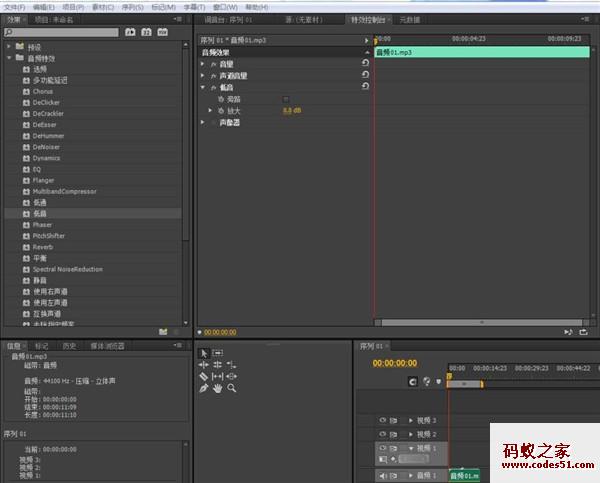Toggle the 旁路 bypass checkbox

tap(286, 99)
